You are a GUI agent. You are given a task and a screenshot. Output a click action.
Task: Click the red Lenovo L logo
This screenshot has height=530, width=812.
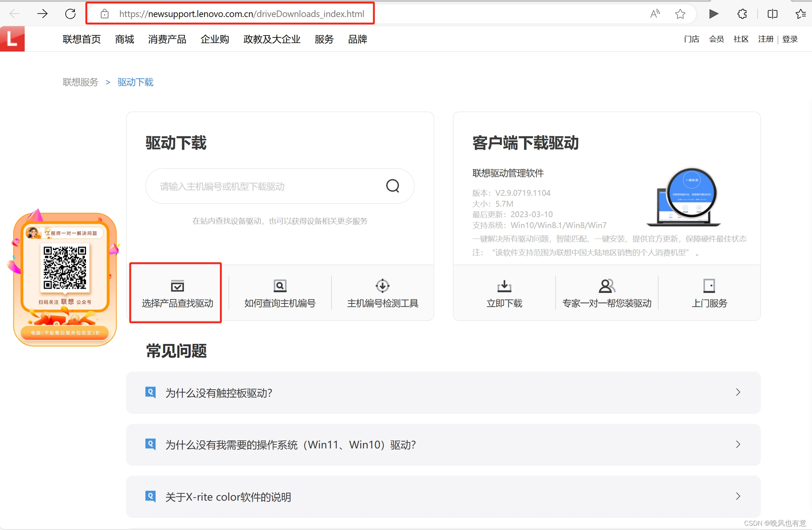point(12,39)
